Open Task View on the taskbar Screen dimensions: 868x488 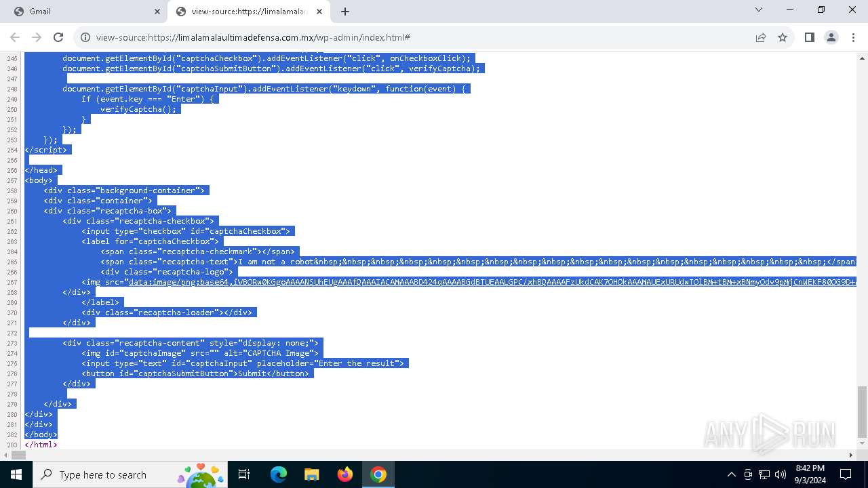[x=244, y=474]
